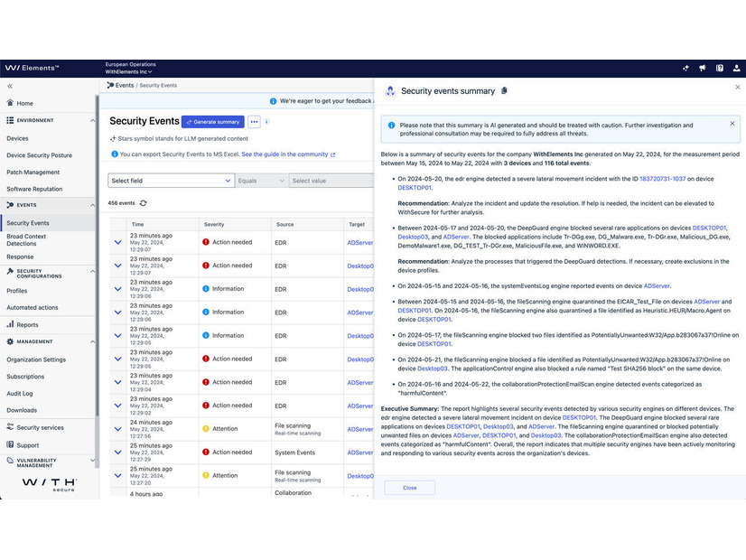
Task: Open the user account icon
Action: [738, 68]
